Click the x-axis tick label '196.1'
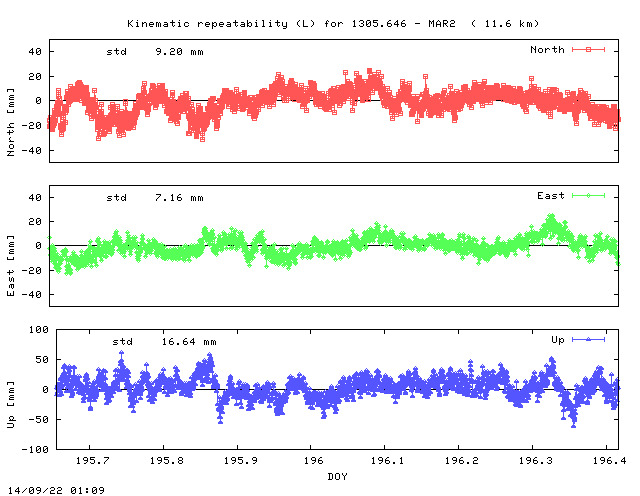 [387, 460]
